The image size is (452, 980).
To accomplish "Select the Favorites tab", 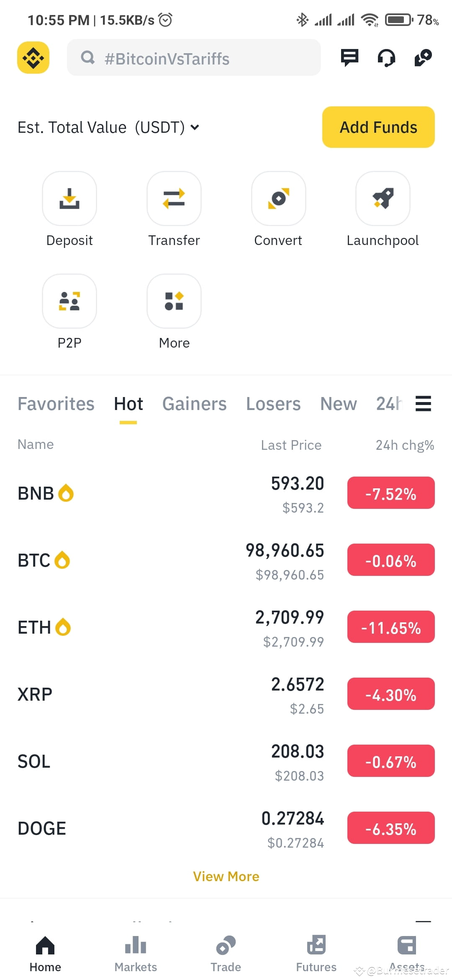I will (x=56, y=404).
